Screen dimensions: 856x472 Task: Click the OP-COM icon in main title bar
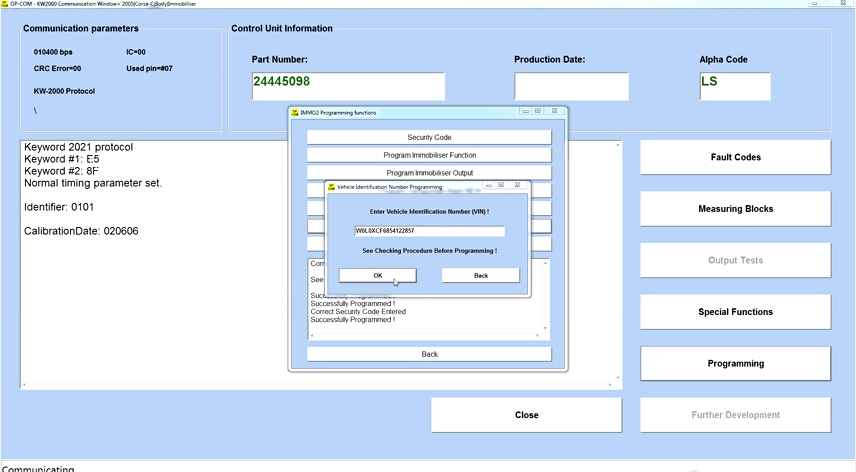(5, 3)
